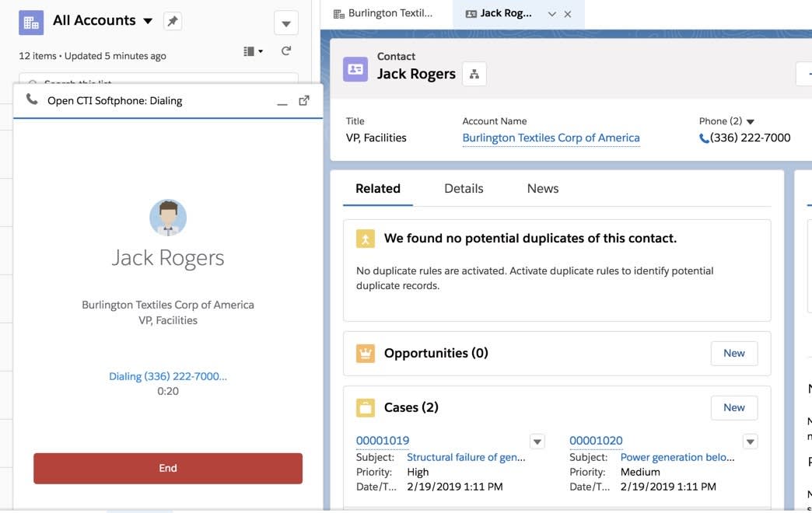Open the Cases (2) related list
The height and width of the screenshot is (513, 812).
(411, 407)
